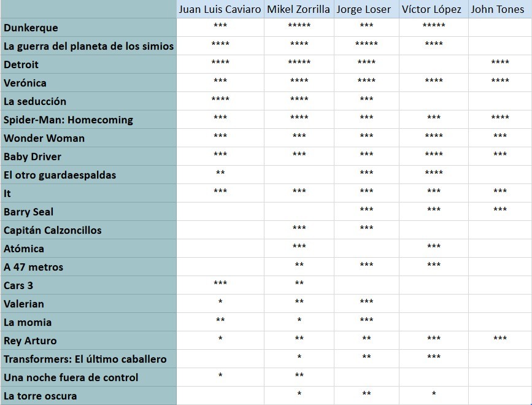Select the Capitán Calzoncillos row label
The height and width of the screenshot is (405, 532).
coord(53,230)
